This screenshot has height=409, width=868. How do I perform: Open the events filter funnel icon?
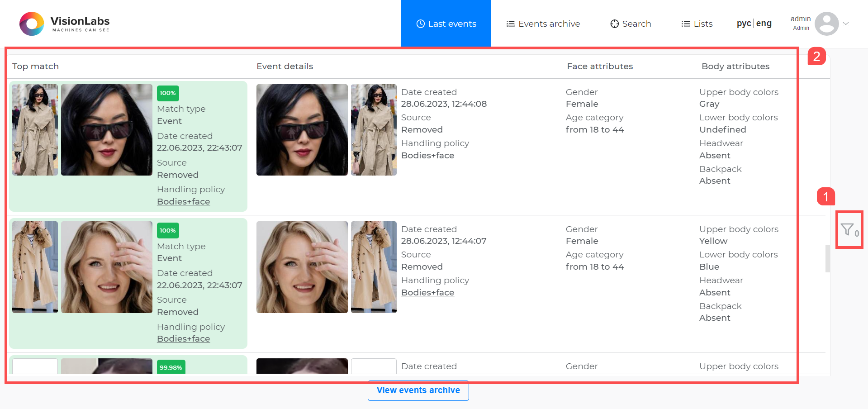pos(849,230)
